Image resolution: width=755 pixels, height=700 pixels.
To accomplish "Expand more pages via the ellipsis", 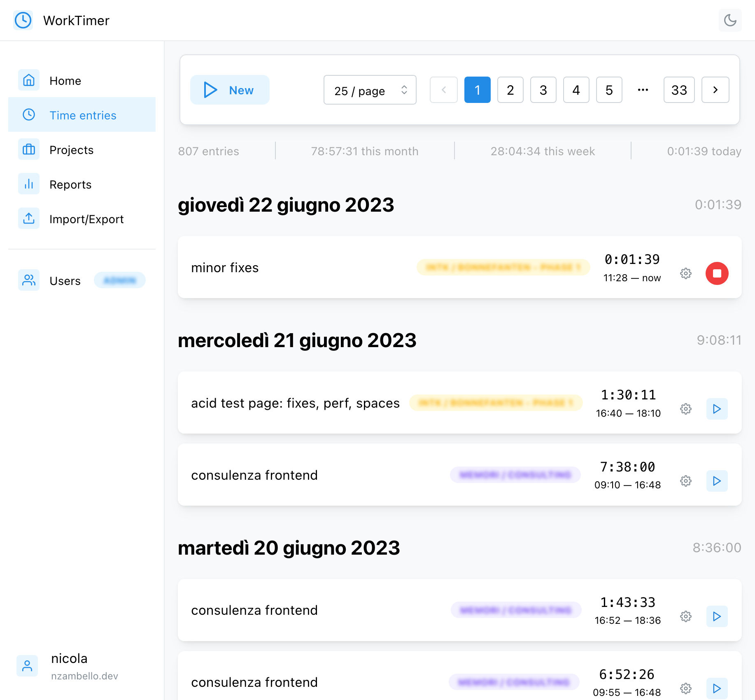I will (x=643, y=90).
